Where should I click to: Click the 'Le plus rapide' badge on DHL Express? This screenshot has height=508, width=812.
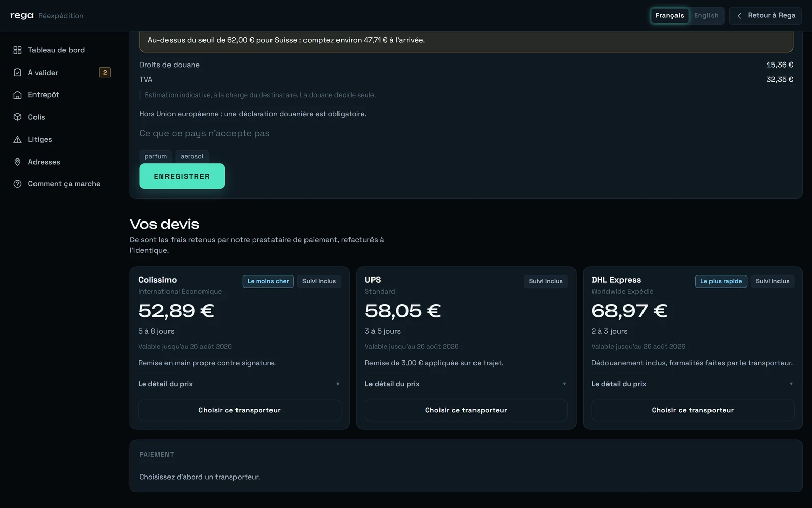(x=721, y=281)
